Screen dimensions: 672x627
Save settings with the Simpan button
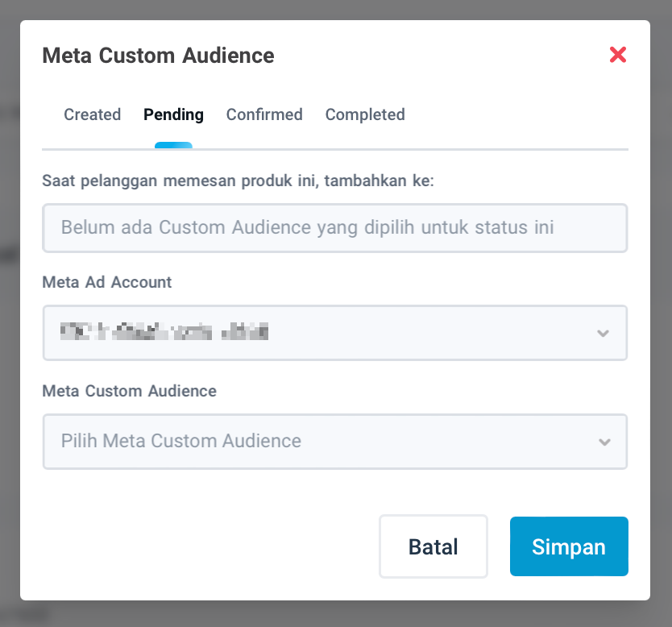pos(569,546)
